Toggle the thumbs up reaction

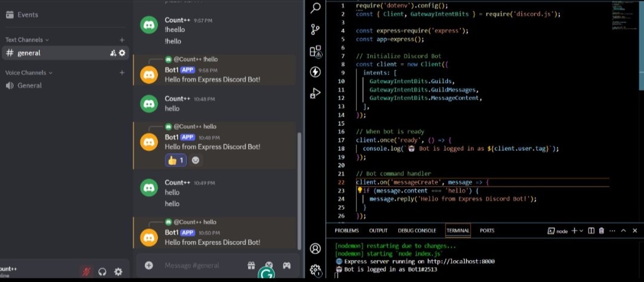click(x=176, y=160)
